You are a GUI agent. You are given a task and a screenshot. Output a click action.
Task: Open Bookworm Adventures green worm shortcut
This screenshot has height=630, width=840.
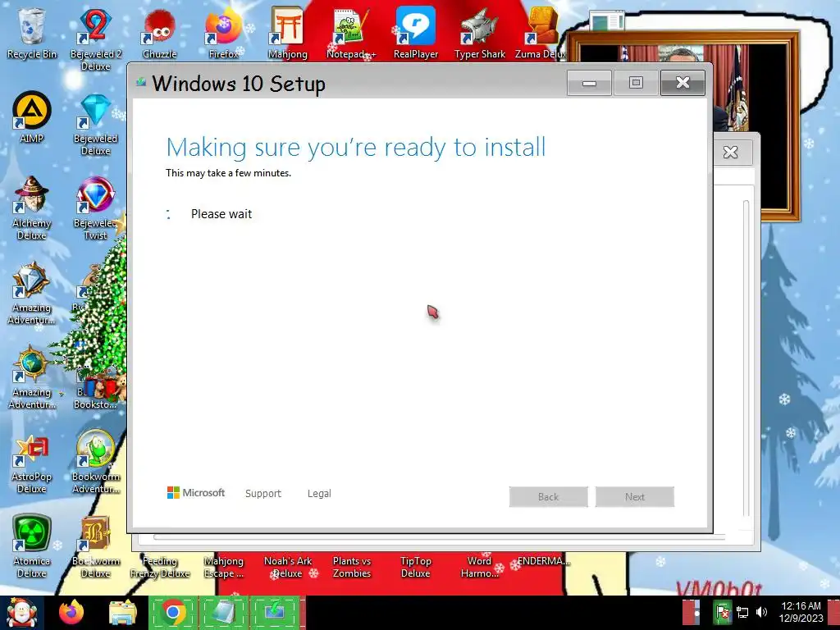tap(95, 462)
